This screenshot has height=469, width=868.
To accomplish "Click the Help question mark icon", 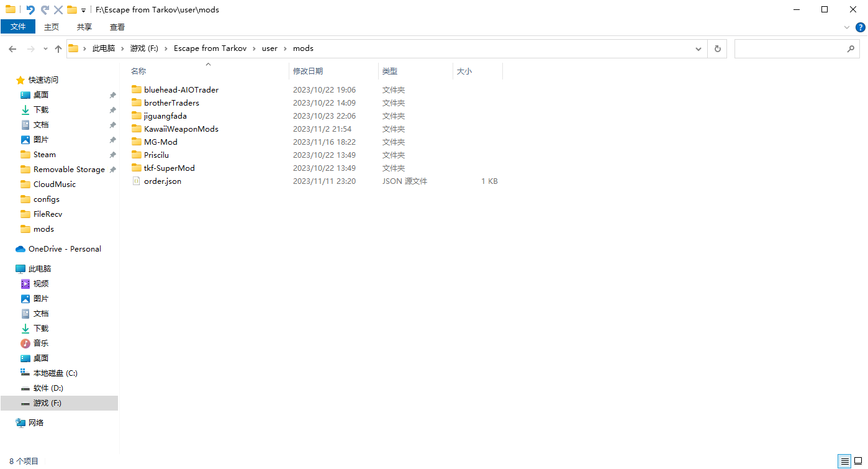I will pos(861,27).
